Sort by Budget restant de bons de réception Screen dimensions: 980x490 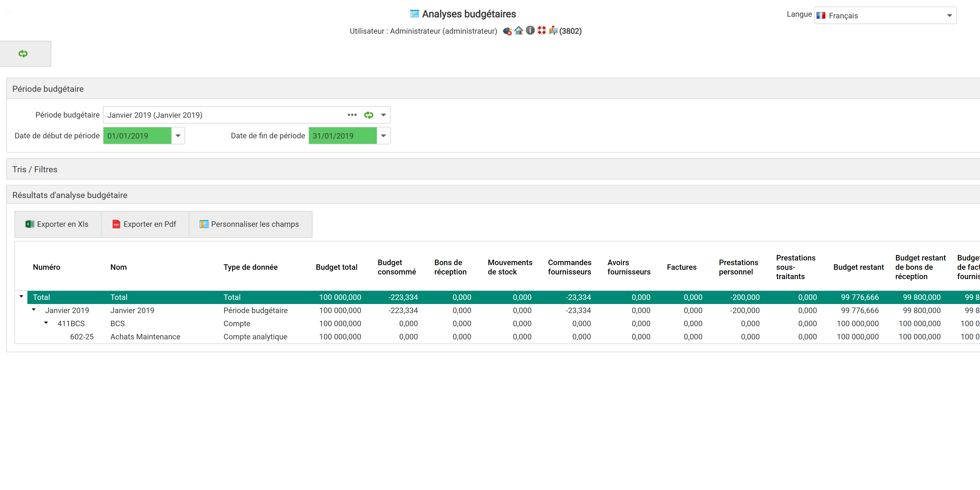click(920, 267)
